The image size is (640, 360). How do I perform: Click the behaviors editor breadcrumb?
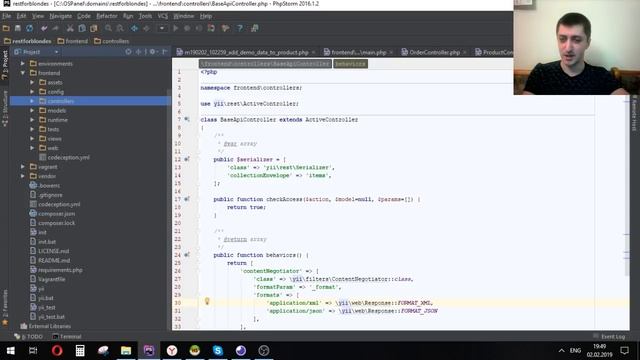[x=350, y=64]
